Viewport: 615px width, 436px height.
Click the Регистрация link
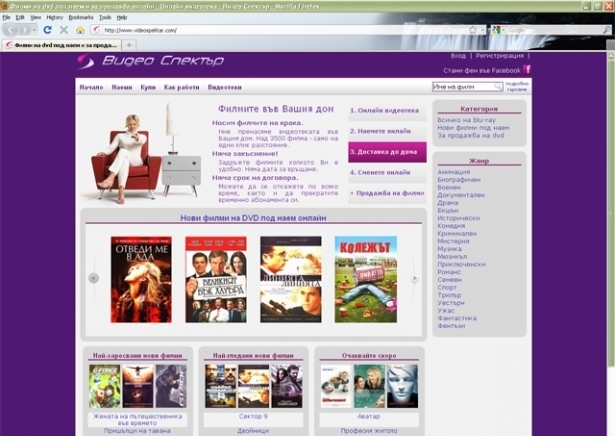499,56
